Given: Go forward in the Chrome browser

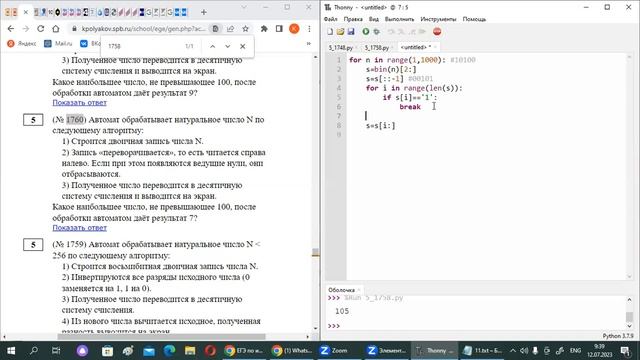Looking at the screenshot, I should (x=26, y=29).
